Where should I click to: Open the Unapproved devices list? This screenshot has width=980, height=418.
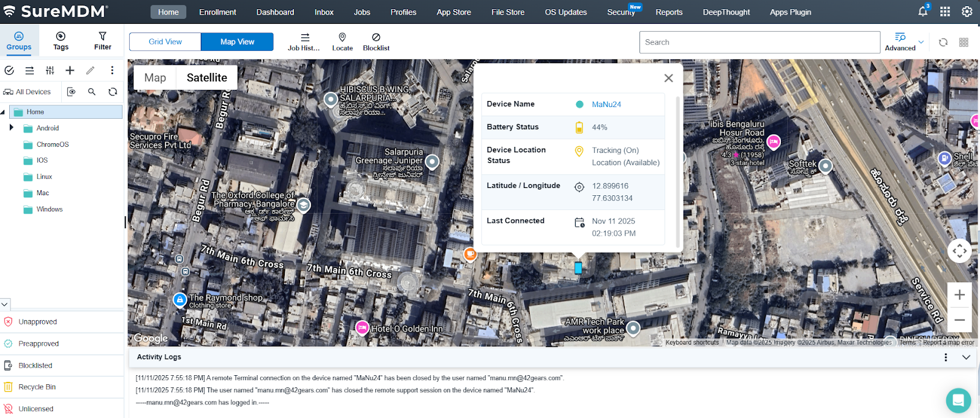37,322
